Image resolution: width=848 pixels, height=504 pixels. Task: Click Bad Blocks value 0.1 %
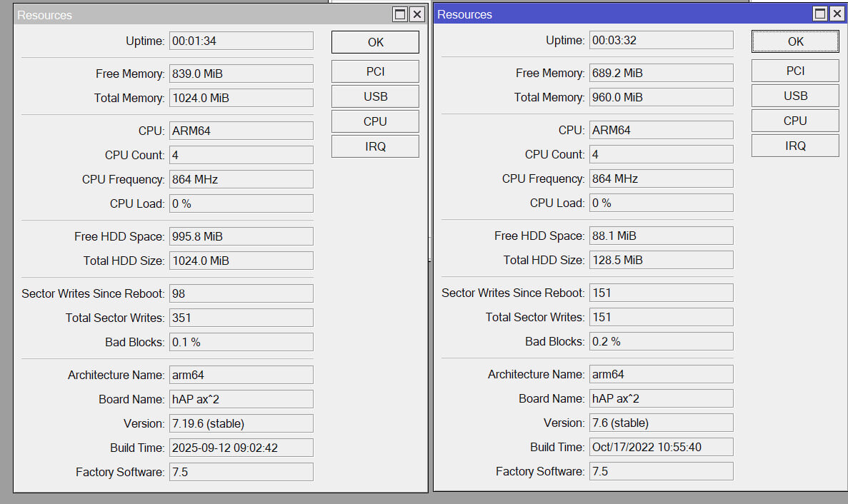[241, 343]
